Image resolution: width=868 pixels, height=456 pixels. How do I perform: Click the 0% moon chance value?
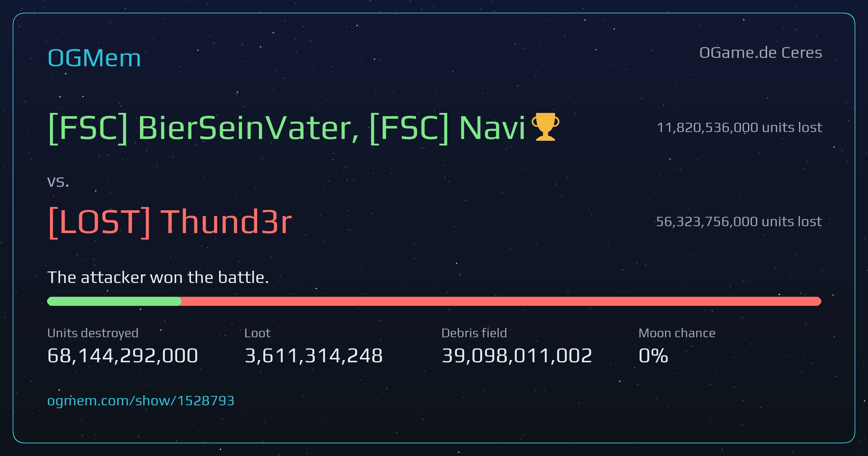point(653,355)
